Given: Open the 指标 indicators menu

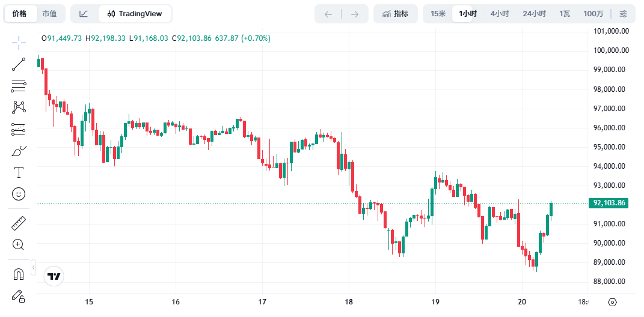Looking at the screenshot, I should click(x=395, y=14).
